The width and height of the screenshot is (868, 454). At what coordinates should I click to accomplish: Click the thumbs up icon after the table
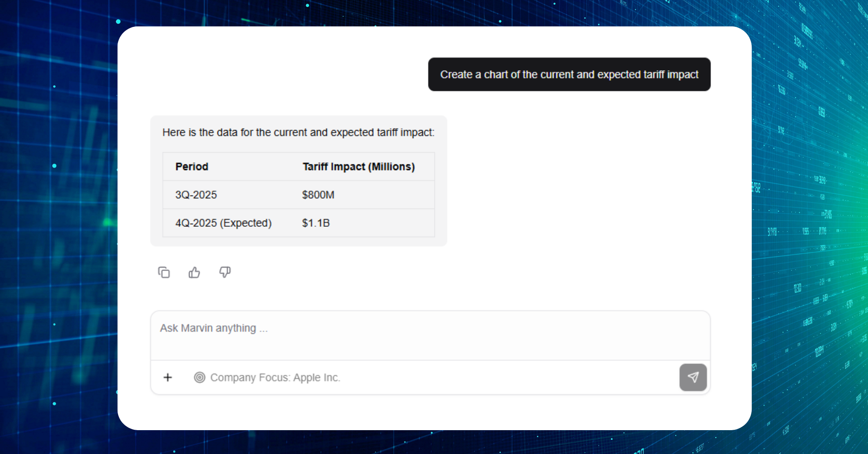194,272
